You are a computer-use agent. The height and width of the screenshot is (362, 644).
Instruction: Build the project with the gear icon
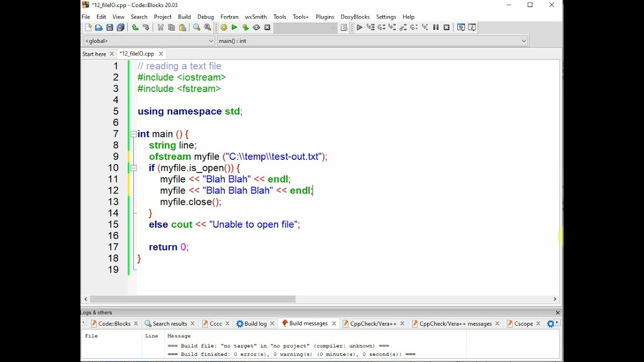point(223,28)
